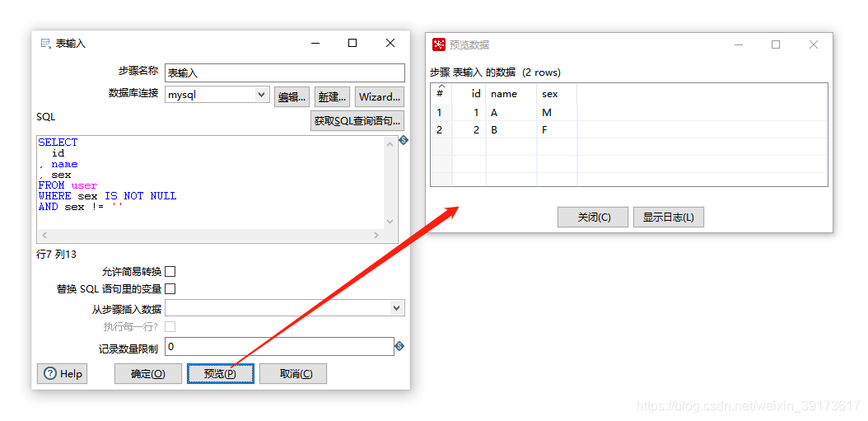Image resolution: width=868 pixels, height=421 pixels.
Task: Click inside the SQL editor text area
Action: (x=210, y=183)
